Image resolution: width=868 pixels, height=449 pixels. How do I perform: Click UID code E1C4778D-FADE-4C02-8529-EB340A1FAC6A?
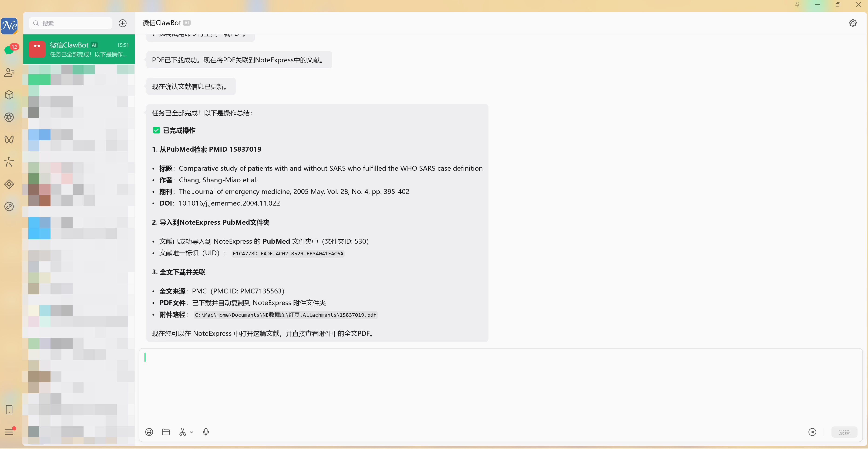(x=288, y=253)
